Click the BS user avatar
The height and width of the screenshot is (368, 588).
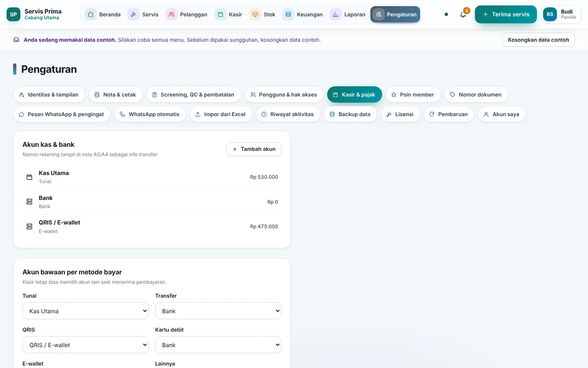pyautogui.click(x=550, y=14)
